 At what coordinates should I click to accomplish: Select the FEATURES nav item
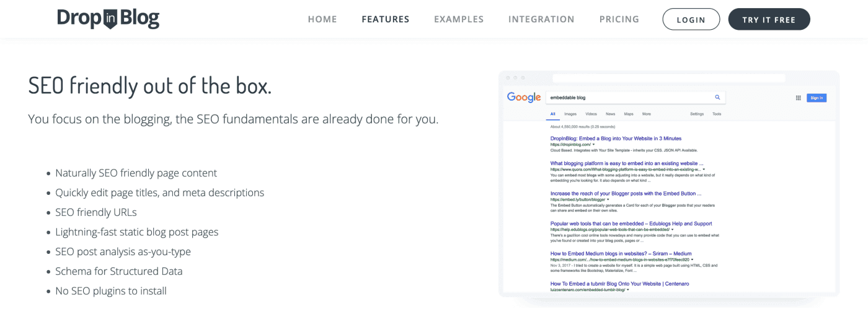(x=386, y=19)
